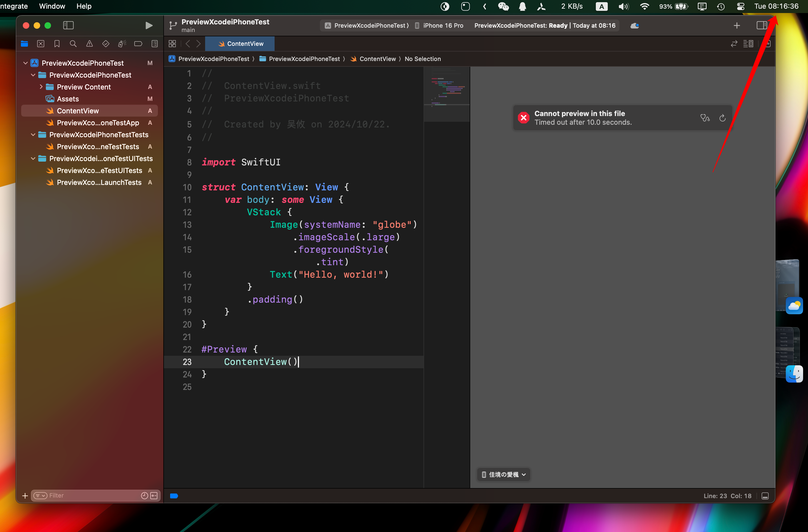Screen dimensions: 808x532
Task: Click the blue tag indicator in bottom bar
Action: (174, 496)
